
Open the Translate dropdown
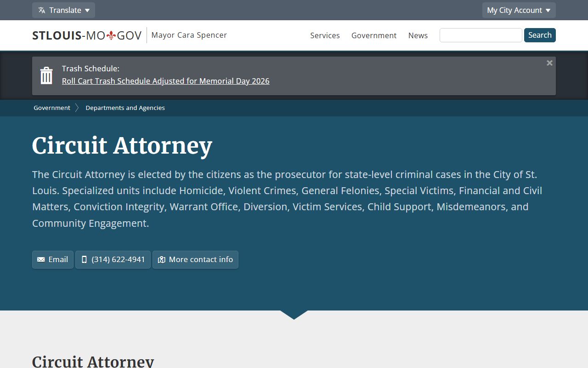coord(63,10)
